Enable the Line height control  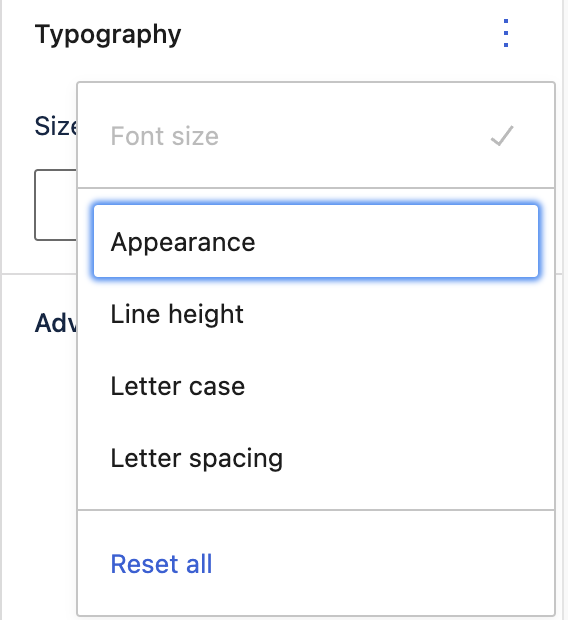coord(316,314)
